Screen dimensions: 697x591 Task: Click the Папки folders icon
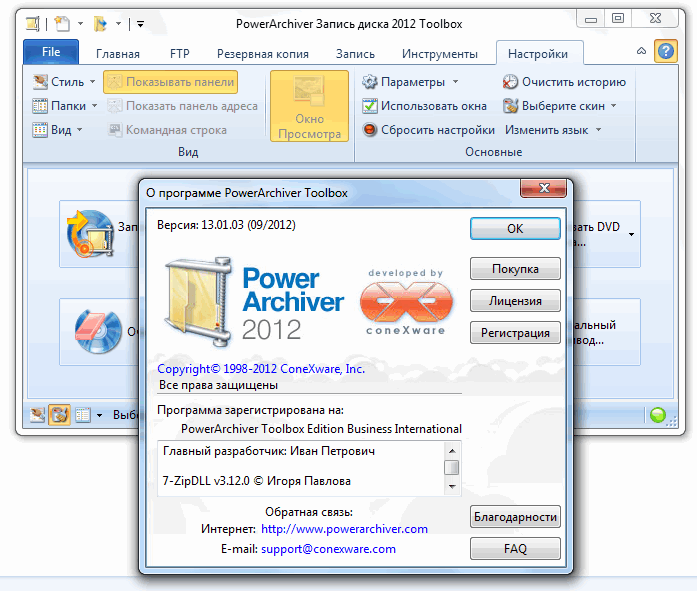[x=40, y=106]
